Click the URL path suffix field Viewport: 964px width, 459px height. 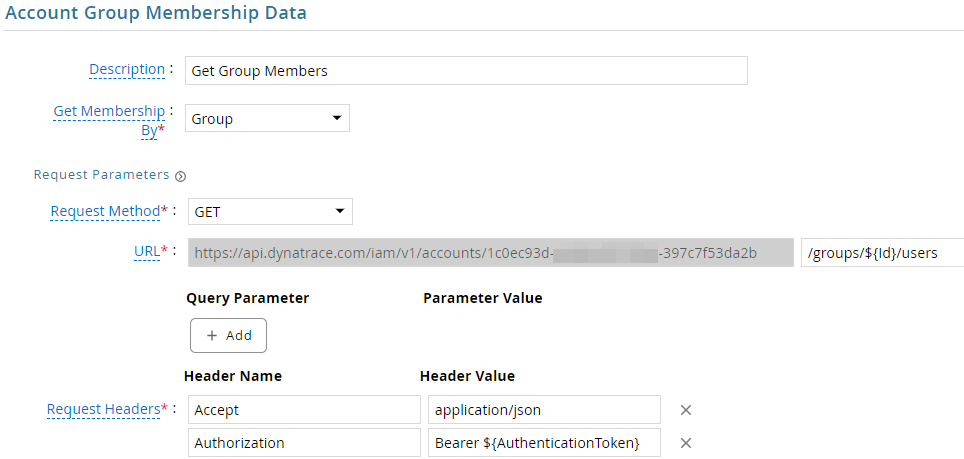point(882,253)
